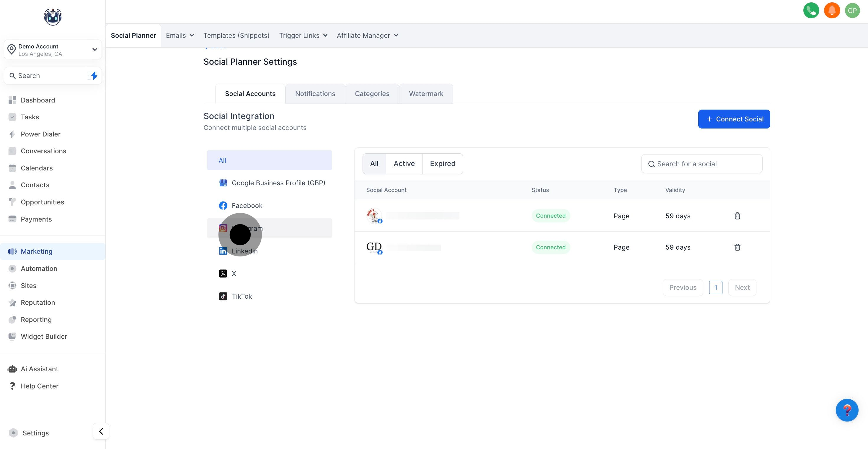Open the orange notifications bell

832,10
